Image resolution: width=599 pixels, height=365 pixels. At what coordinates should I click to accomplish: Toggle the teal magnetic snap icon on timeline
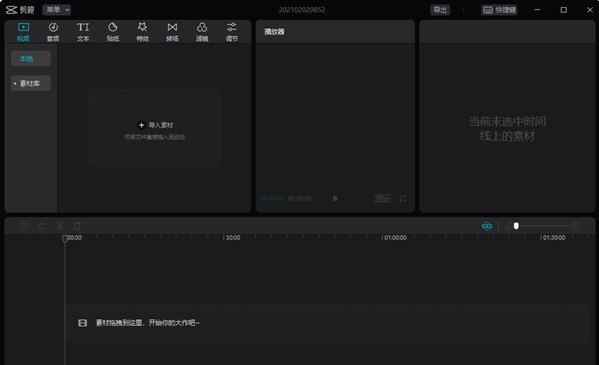click(487, 226)
